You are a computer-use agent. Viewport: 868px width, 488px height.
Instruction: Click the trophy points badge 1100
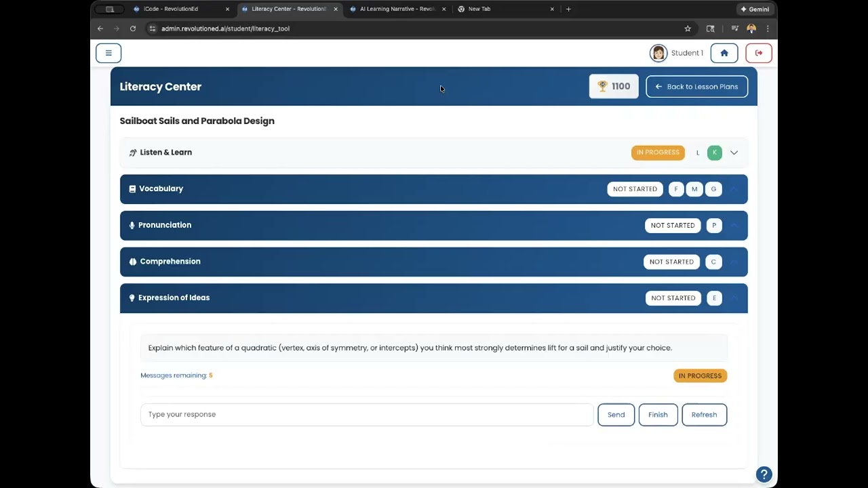point(614,86)
